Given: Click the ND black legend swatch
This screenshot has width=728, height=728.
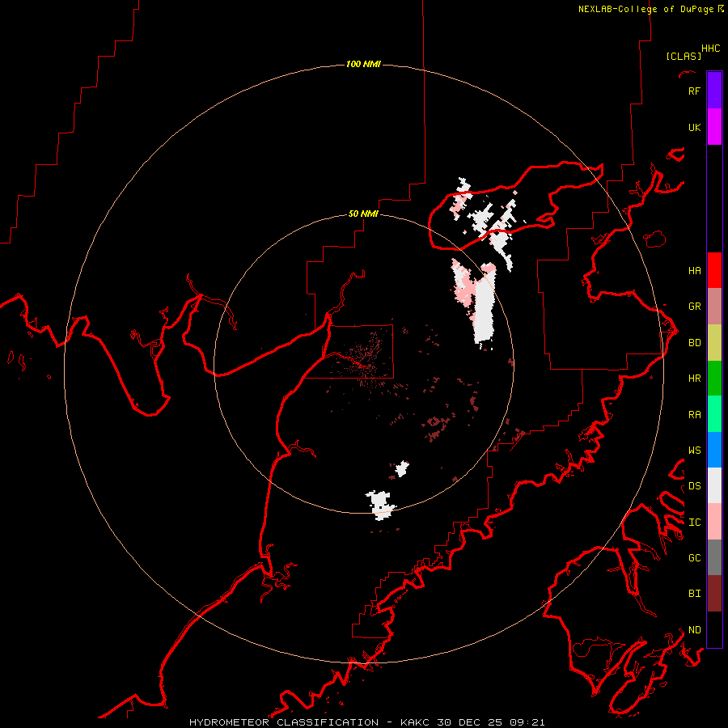Looking at the screenshot, I should (714, 629).
